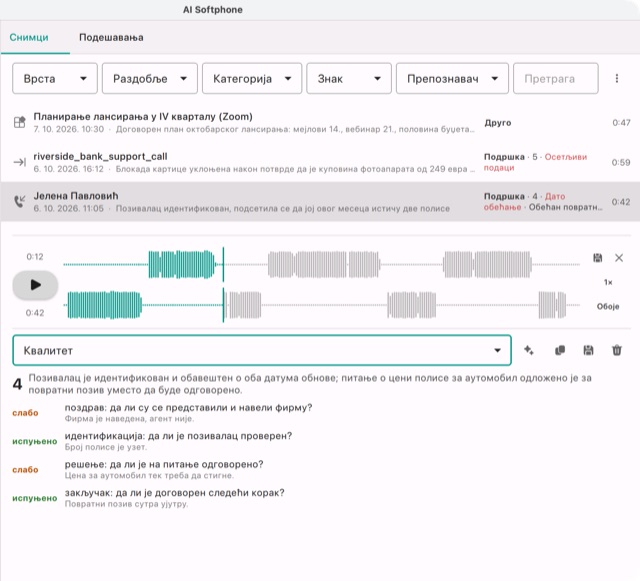Screen dimensions: 640x581
Task: Close the audio player panel
Action: click(x=619, y=258)
